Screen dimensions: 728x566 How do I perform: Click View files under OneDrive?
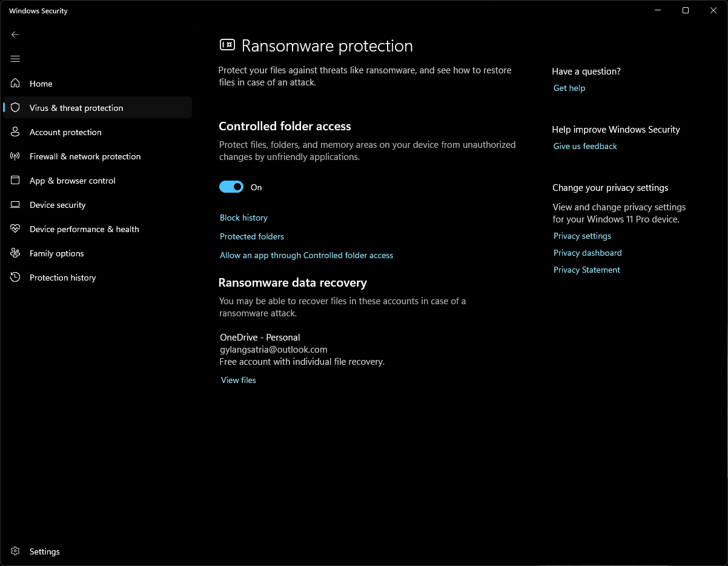coord(239,380)
